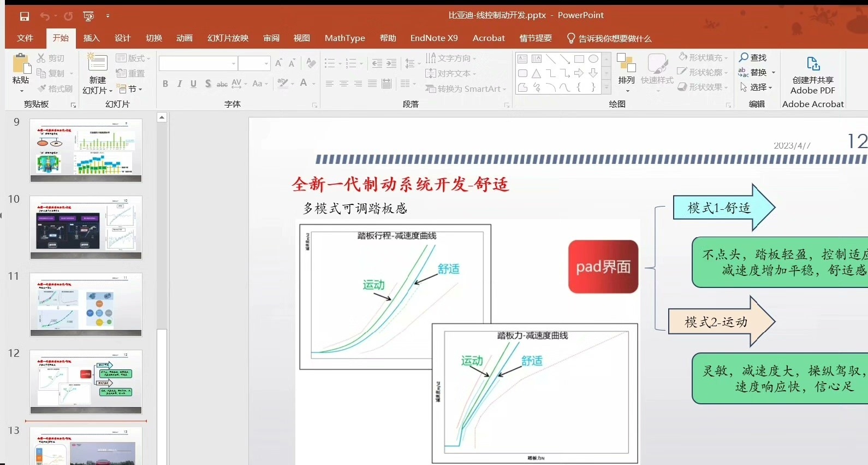Select slide 11 thumbnail
This screenshot has width=868, height=465.
[x=86, y=304]
